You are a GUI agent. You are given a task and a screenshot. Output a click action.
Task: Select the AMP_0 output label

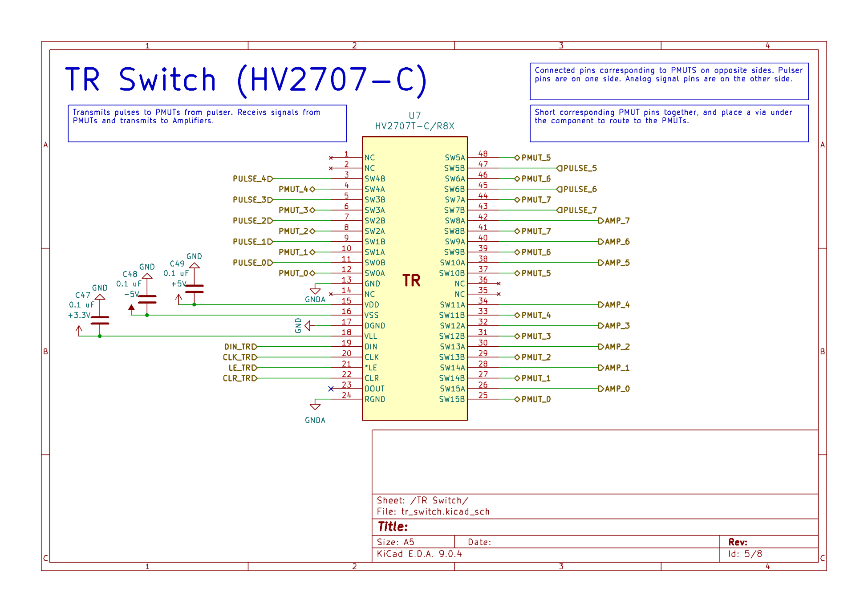click(614, 389)
